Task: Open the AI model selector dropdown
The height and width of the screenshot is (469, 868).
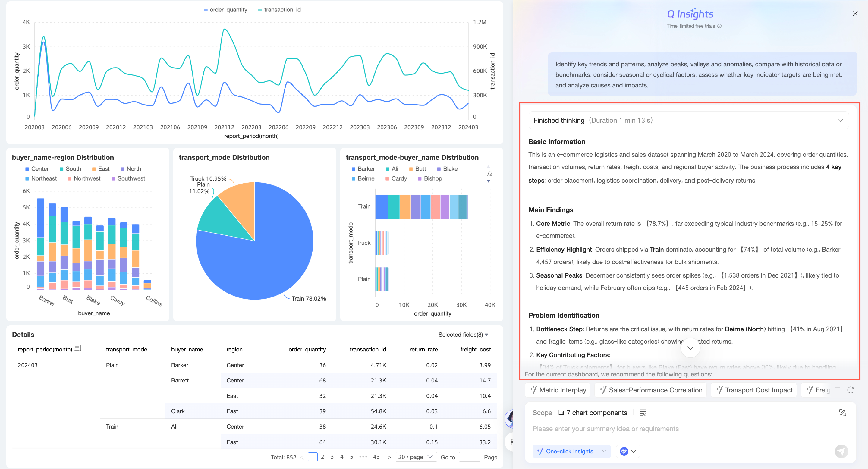Action: click(x=628, y=452)
